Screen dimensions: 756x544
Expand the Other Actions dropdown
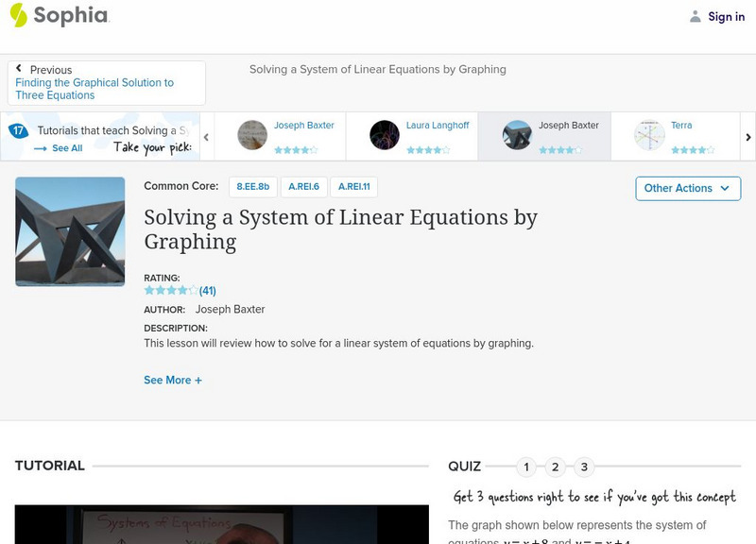coord(688,188)
